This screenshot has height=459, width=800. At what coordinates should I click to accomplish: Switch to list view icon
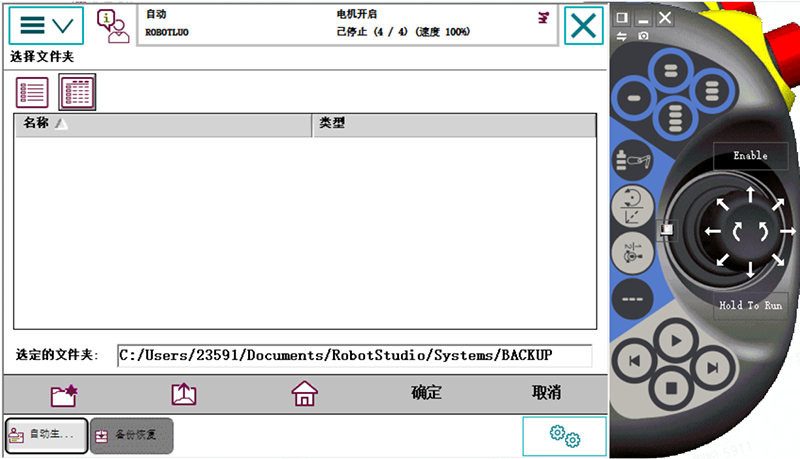pyautogui.click(x=32, y=93)
